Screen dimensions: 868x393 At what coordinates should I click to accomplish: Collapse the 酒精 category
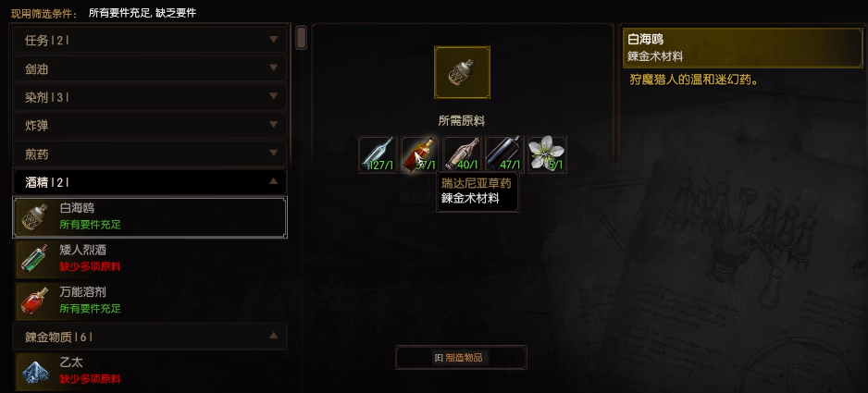tap(150, 182)
